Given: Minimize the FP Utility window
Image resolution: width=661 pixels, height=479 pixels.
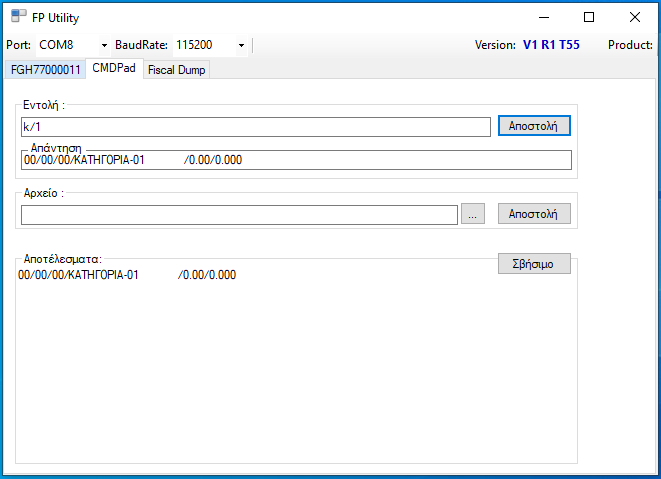Looking at the screenshot, I should (x=543, y=17).
